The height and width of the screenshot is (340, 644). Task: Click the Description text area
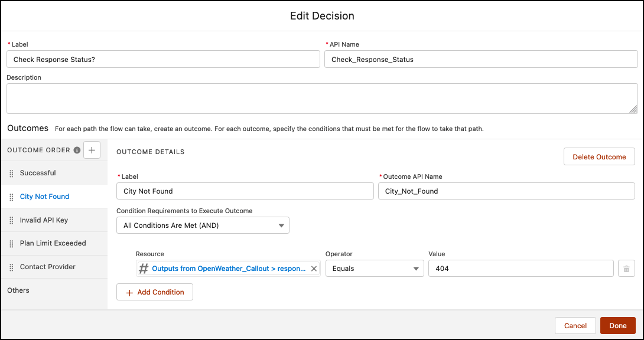pos(322,99)
